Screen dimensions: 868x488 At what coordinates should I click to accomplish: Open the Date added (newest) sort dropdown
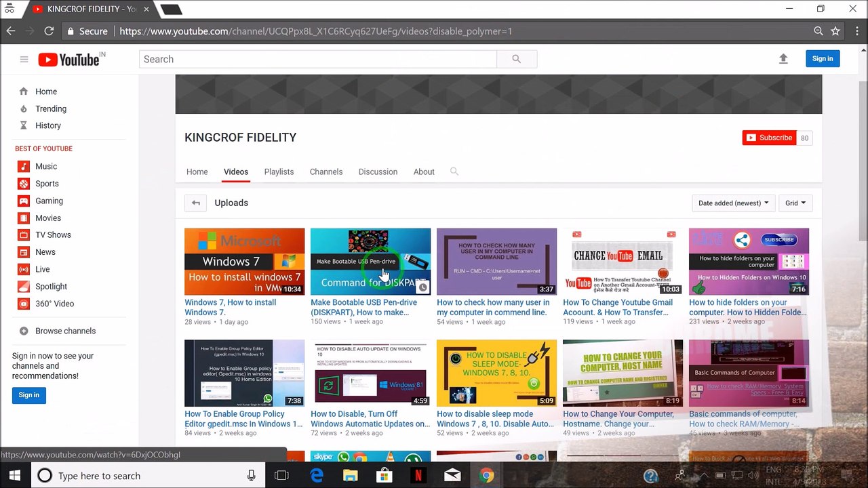point(733,203)
